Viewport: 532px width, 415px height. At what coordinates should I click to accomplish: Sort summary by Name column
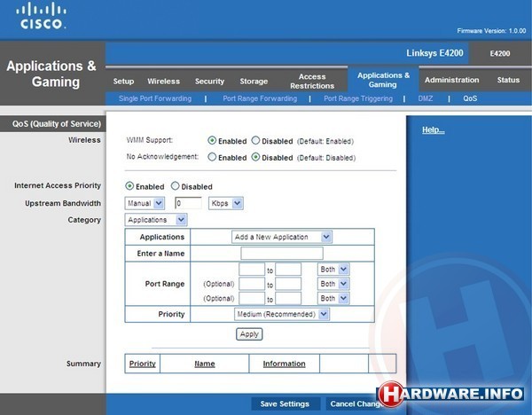coord(205,364)
